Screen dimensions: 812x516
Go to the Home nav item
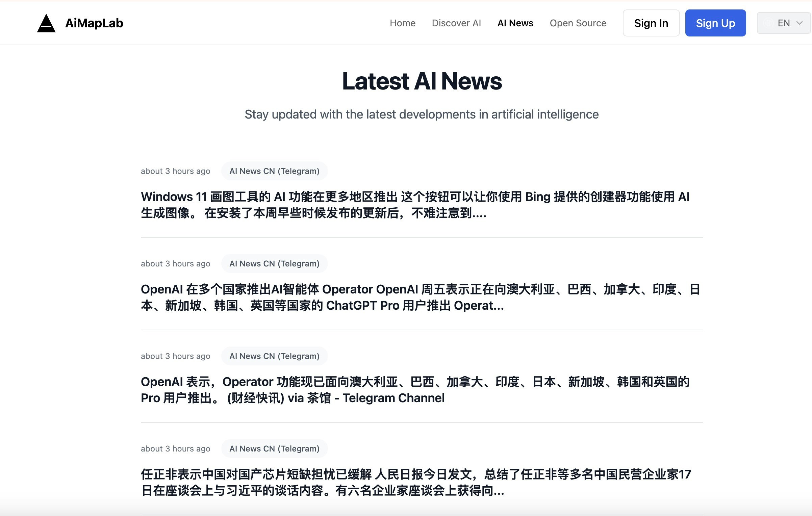pyautogui.click(x=402, y=23)
